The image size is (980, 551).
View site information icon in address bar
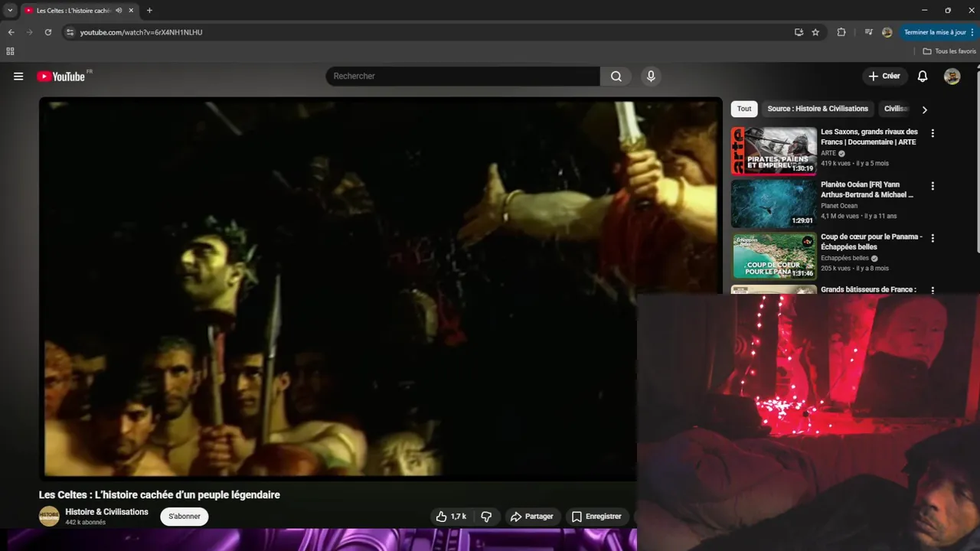[70, 32]
